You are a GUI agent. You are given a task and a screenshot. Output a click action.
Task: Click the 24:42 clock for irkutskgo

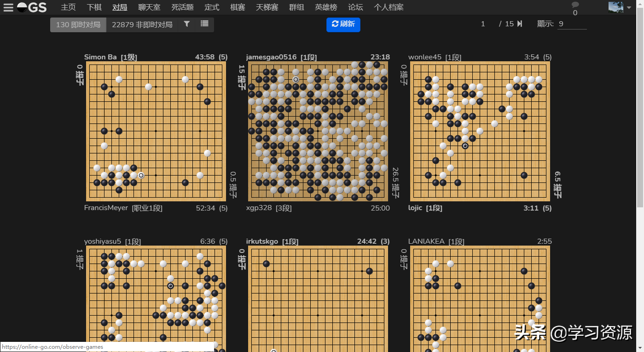pos(367,241)
